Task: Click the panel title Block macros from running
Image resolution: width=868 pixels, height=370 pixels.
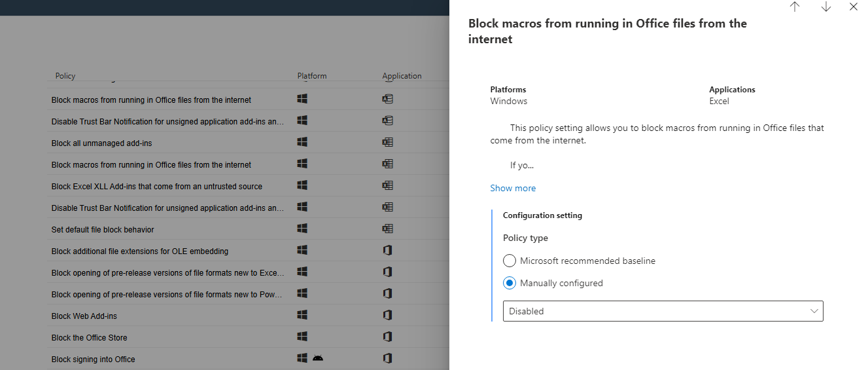Action: [x=608, y=31]
